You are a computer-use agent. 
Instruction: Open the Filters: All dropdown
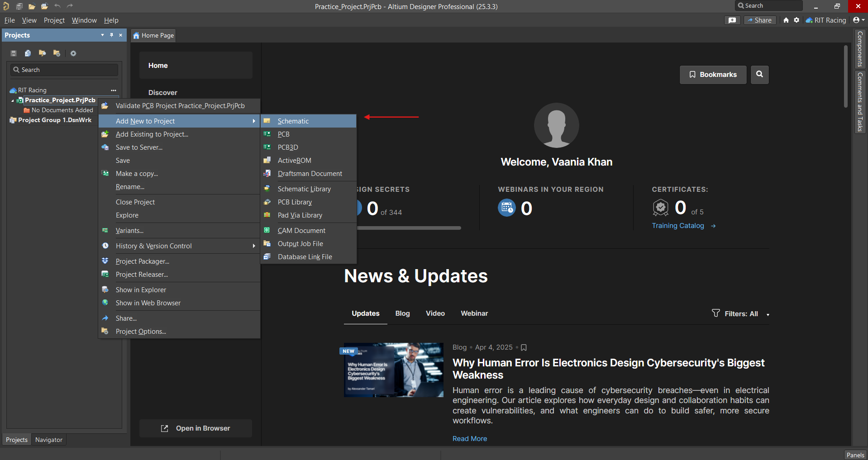pyautogui.click(x=741, y=313)
